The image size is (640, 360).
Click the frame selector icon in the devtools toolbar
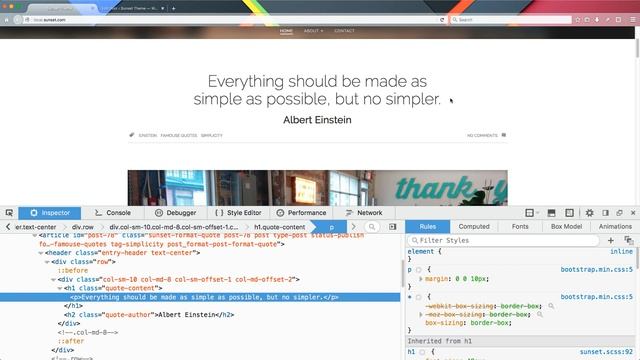click(532, 213)
